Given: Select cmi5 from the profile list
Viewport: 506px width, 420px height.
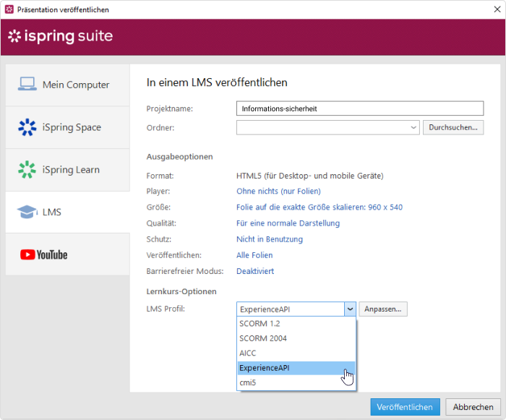Looking at the screenshot, I should [x=296, y=383].
